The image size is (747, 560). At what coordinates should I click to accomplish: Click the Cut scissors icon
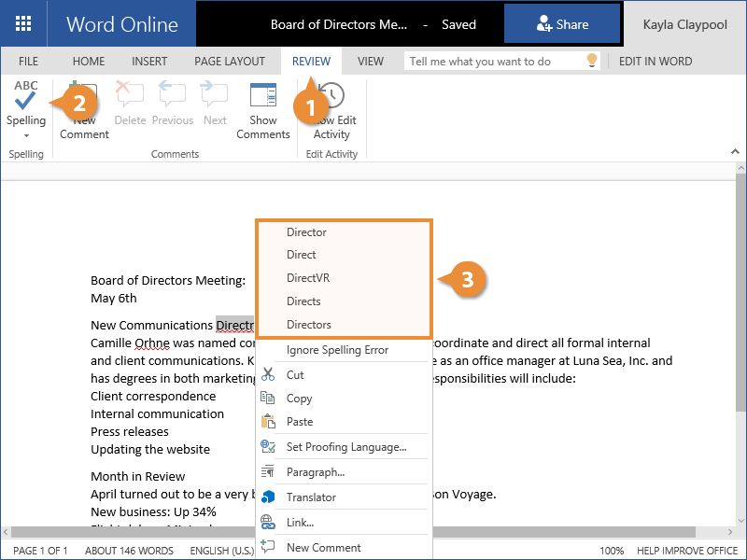tap(269, 374)
